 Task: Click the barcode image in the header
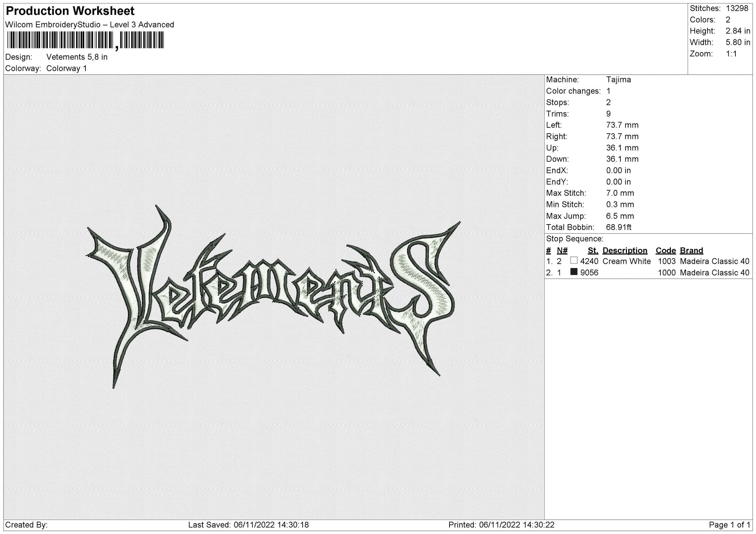click(85, 40)
